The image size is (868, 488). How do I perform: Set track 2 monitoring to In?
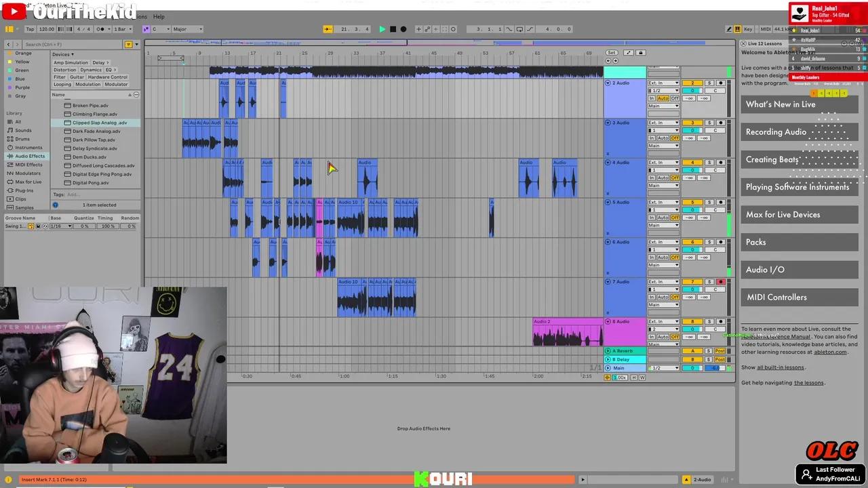(651, 98)
